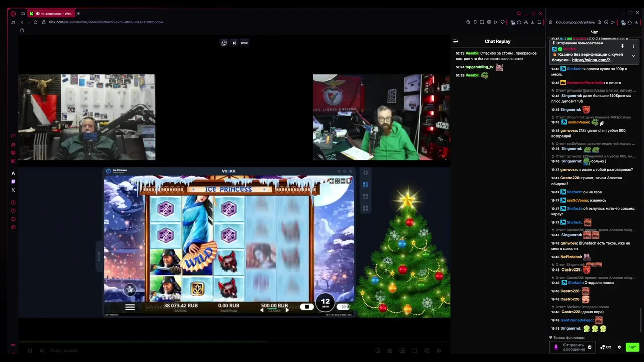Click the Чат header in the popout window
This screenshot has height=362, width=644.
click(x=594, y=32)
